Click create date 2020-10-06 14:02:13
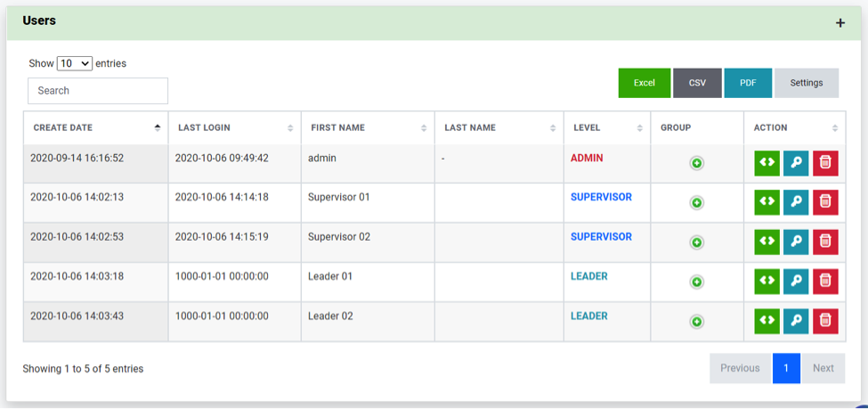868x409 pixels. (77, 197)
